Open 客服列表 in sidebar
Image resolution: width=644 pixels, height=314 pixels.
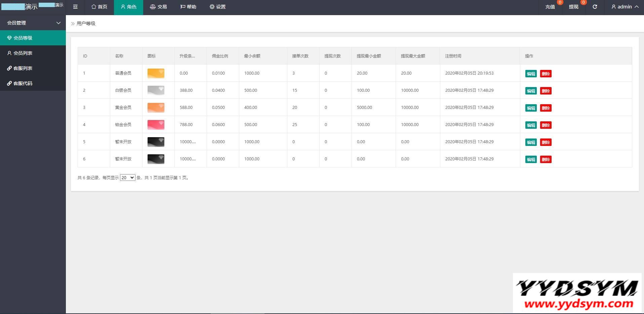point(33,68)
